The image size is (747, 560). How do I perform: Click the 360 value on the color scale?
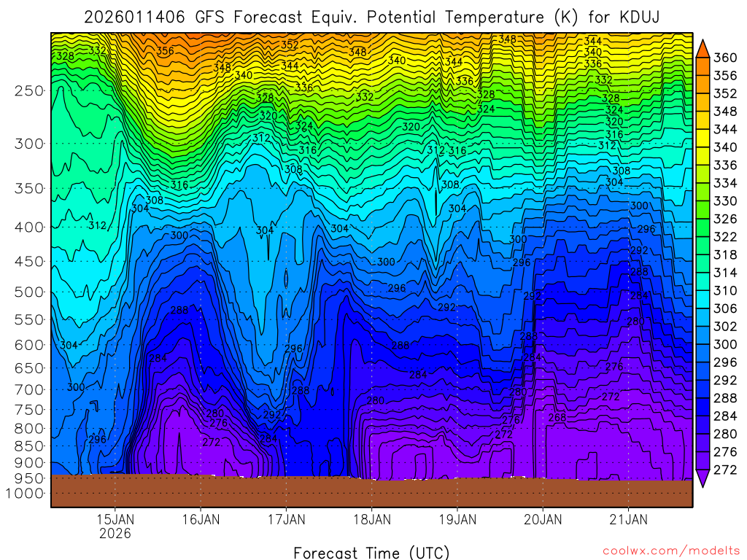(725, 58)
